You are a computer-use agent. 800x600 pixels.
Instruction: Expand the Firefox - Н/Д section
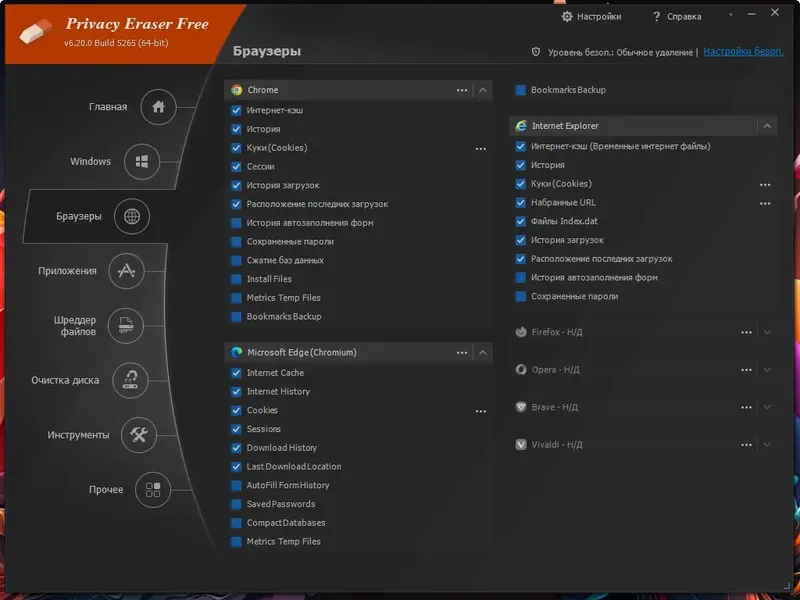click(x=765, y=330)
